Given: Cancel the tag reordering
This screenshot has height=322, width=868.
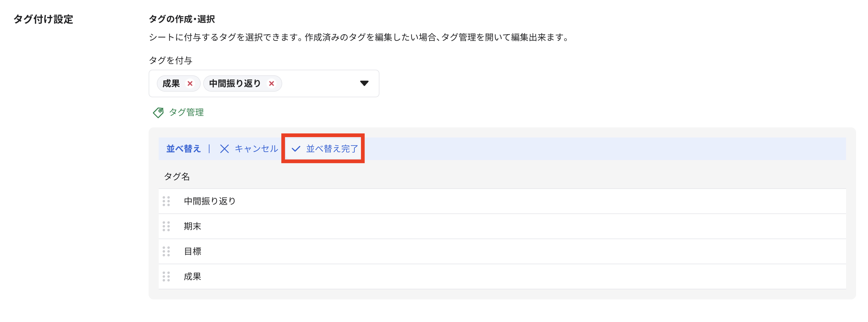Looking at the screenshot, I should pyautogui.click(x=256, y=149).
